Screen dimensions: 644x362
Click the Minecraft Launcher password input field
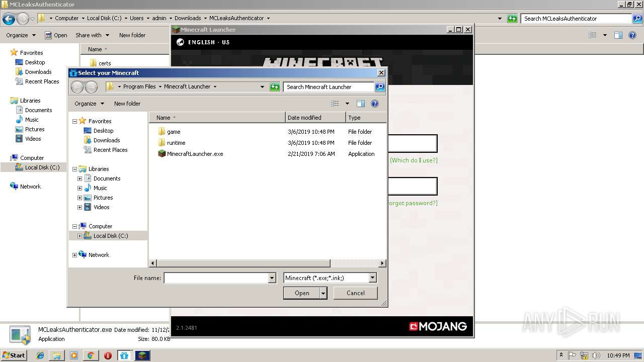click(413, 187)
